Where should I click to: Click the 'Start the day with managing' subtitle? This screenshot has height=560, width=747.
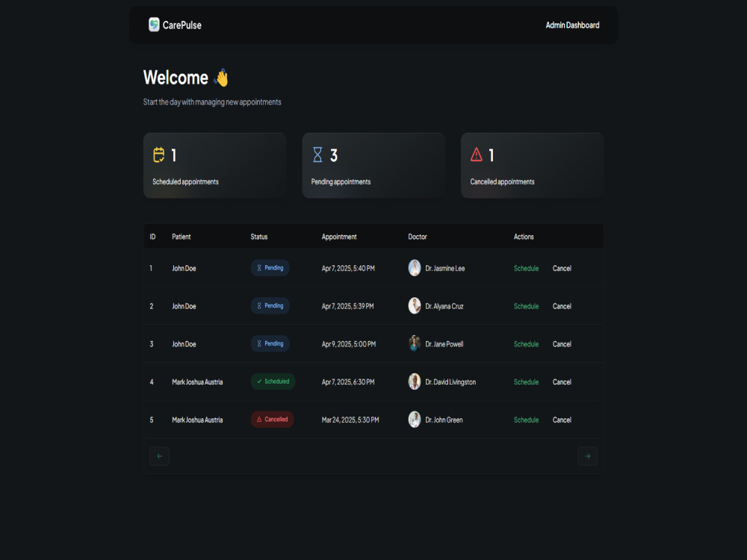[x=212, y=102]
